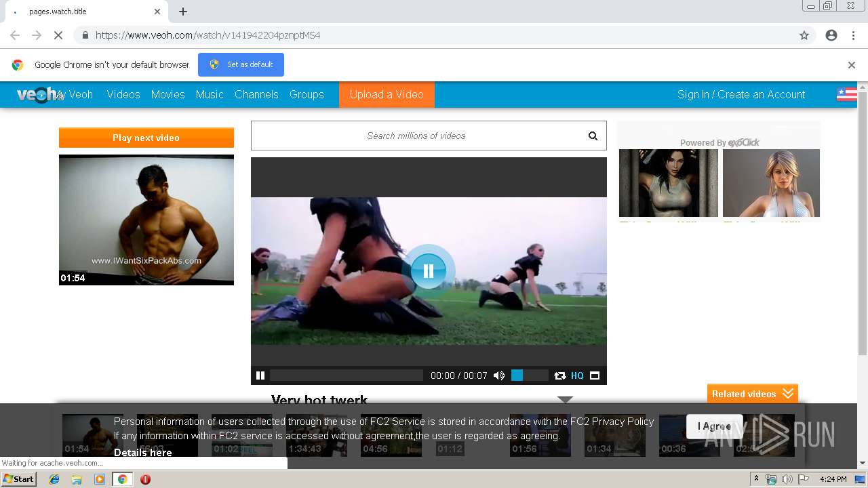Go back using browser back arrow
The image size is (868, 488).
pos(15,35)
